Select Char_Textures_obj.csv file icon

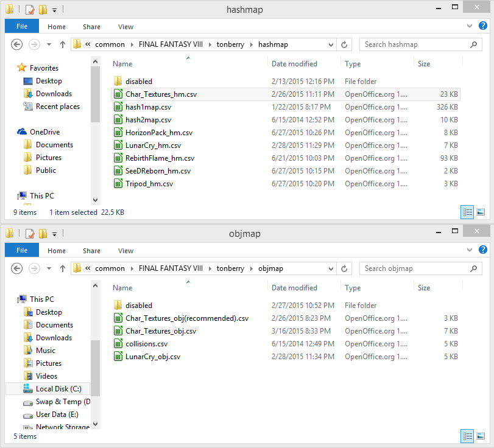click(x=118, y=331)
